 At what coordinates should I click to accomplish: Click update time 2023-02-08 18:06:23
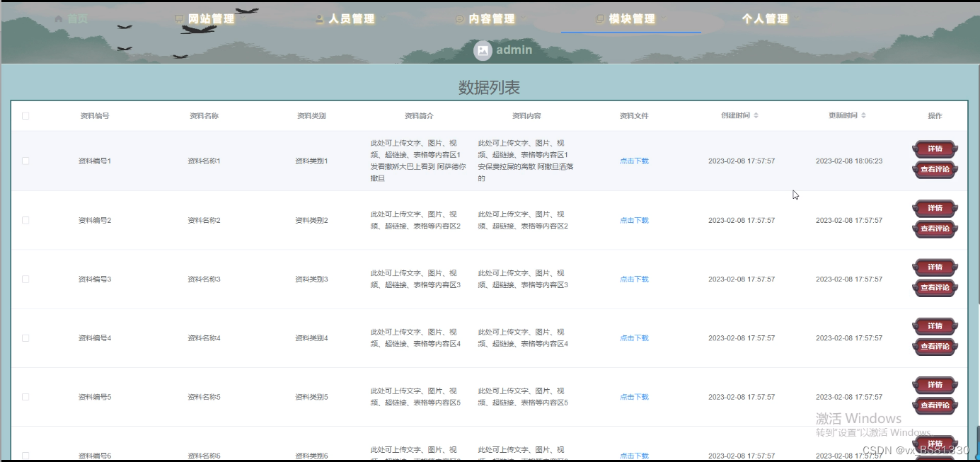click(x=849, y=161)
